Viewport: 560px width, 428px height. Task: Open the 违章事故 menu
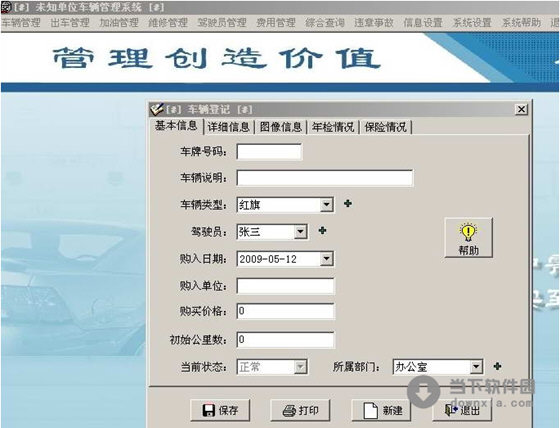tap(374, 23)
